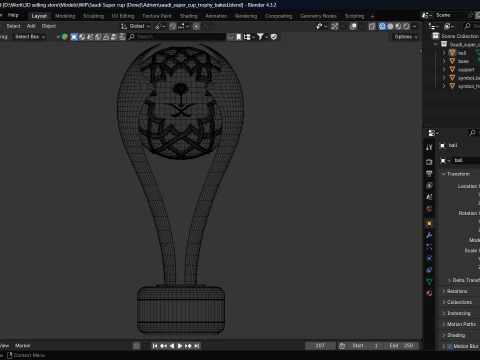The width and height of the screenshot is (480, 360).
Task: Open the outliner display mode dropdown
Action: (433, 26)
